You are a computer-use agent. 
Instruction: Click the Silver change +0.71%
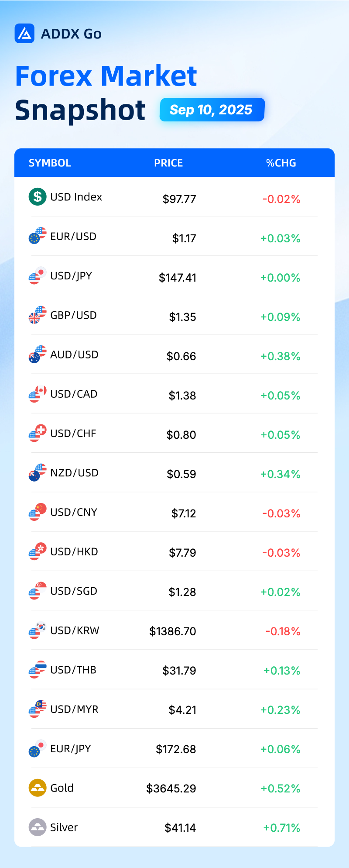tap(282, 828)
